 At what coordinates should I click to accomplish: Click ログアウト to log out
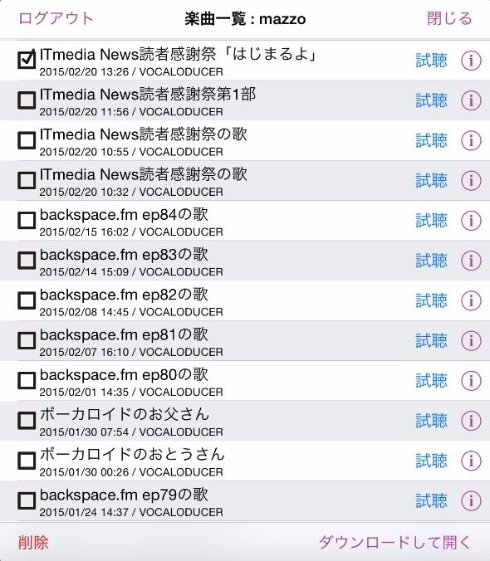click(56, 18)
